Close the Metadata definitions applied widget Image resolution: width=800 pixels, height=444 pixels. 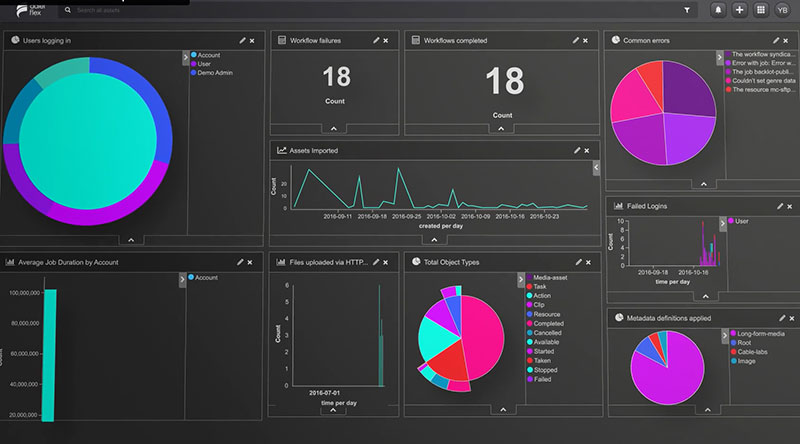792,318
